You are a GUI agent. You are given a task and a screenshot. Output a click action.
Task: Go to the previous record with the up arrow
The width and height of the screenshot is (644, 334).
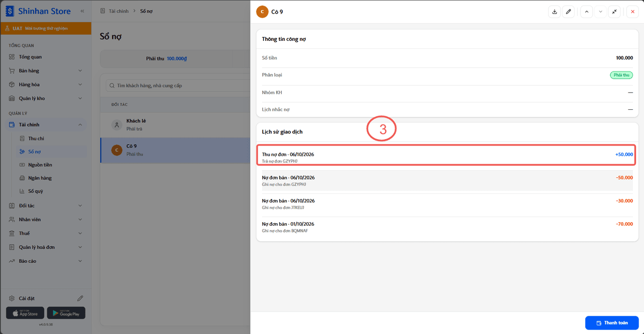[587, 12]
